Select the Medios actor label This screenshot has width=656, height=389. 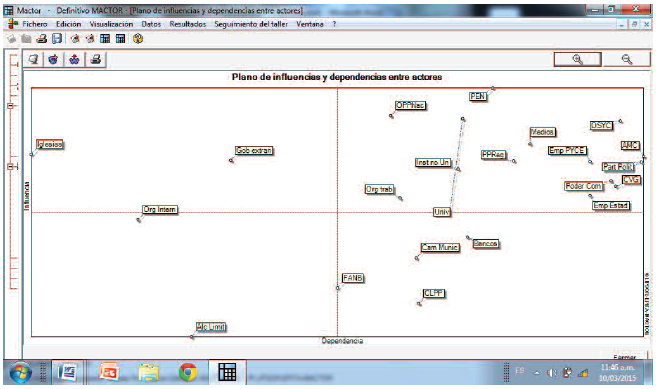point(542,132)
